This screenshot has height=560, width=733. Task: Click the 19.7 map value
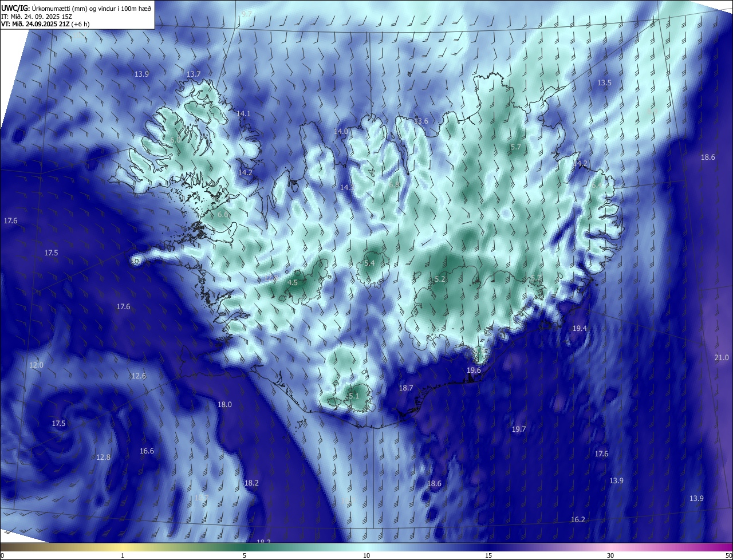519,429
